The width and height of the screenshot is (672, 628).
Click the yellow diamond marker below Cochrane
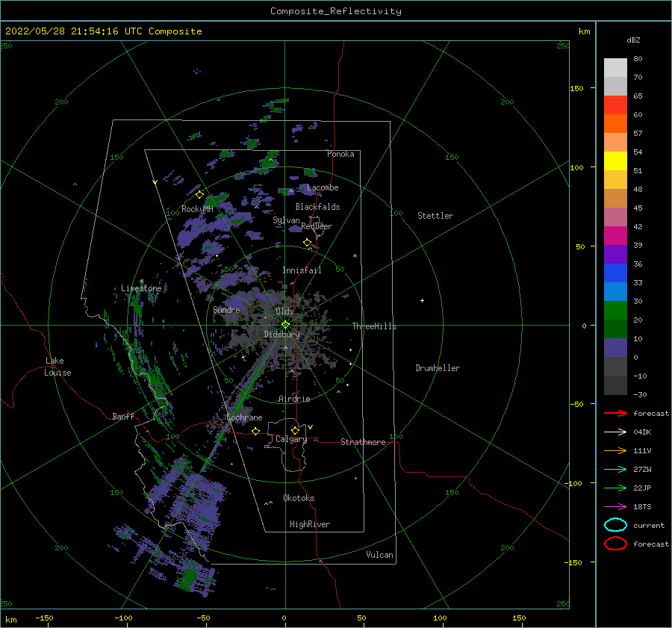(x=256, y=431)
